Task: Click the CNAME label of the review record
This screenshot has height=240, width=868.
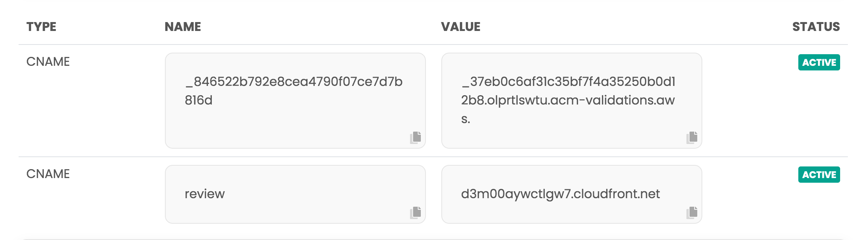Action: (x=48, y=174)
